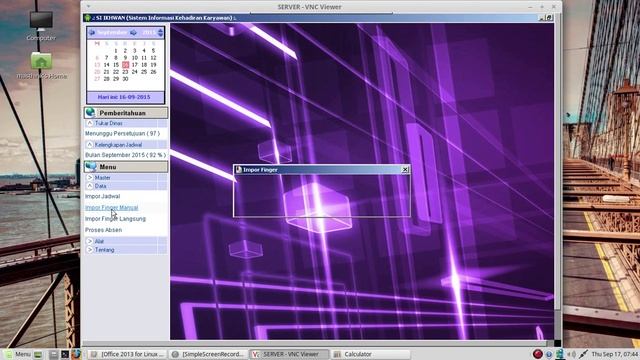Switch to SimpleScreenRecorder taskbar item
This screenshot has width=640, height=360.
click(208, 354)
